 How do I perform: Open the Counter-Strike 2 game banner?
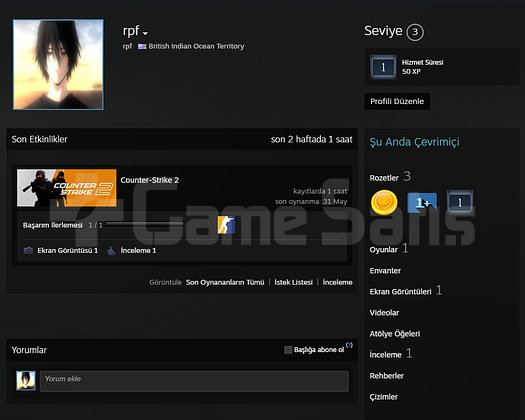point(67,188)
